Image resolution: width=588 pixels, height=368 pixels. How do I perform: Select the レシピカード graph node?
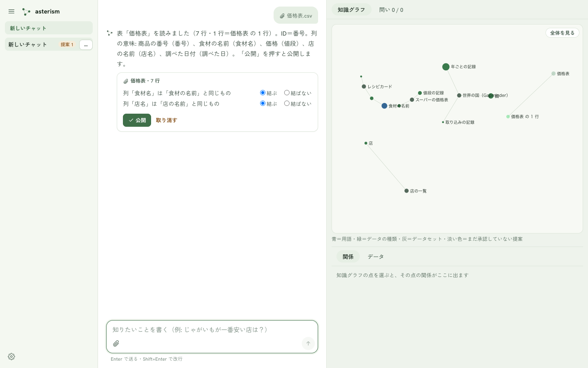pos(364,87)
